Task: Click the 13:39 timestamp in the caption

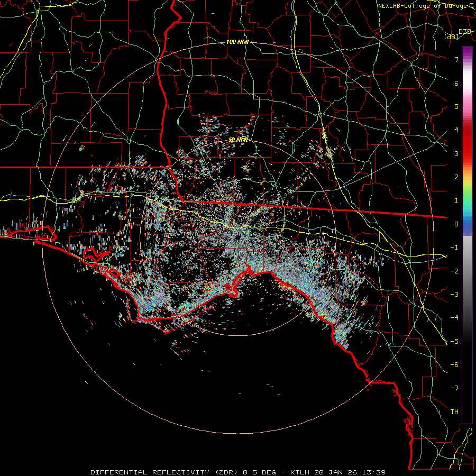Action: [x=374, y=472]
